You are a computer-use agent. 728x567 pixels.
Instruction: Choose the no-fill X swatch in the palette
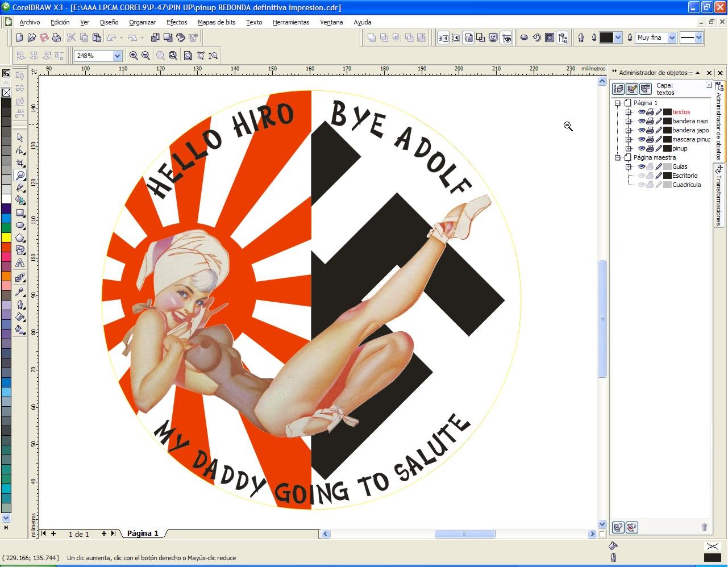coord(6,92)
